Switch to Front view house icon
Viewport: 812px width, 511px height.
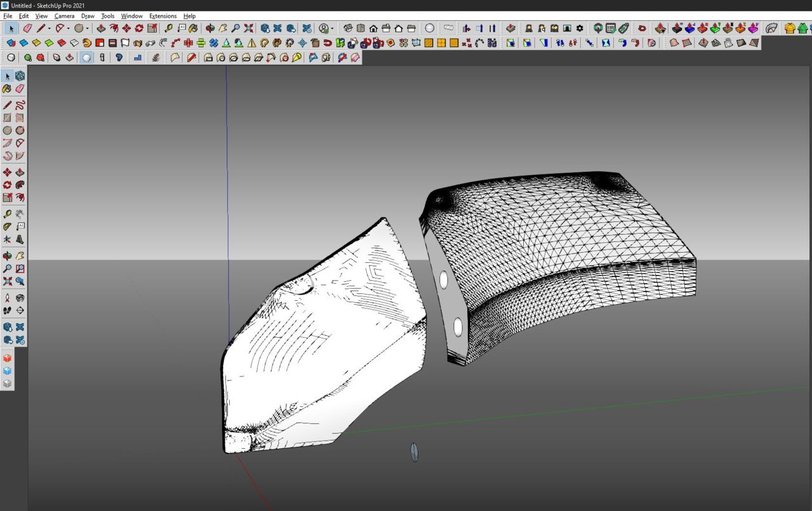[373, 29]
